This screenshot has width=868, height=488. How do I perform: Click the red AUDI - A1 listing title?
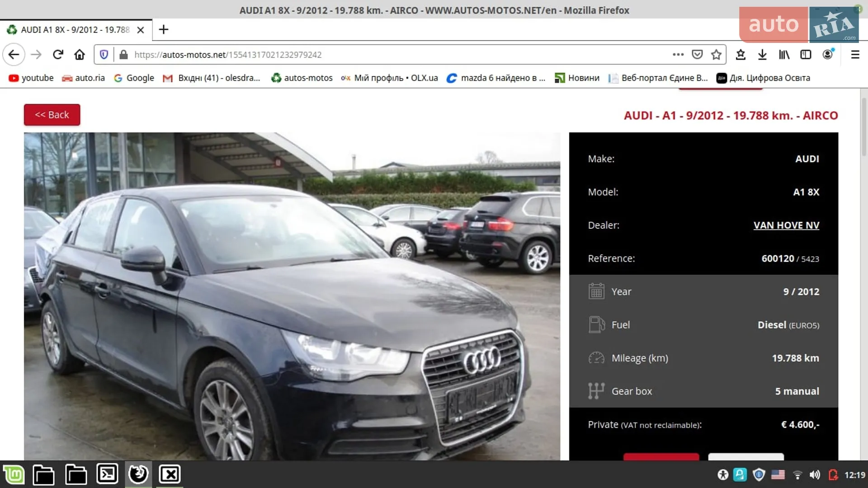731,116
